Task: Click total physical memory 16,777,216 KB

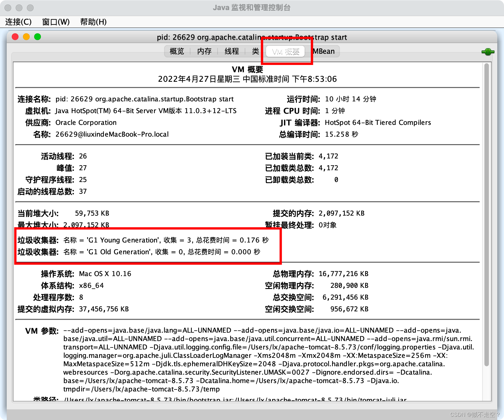Action: 344,274
